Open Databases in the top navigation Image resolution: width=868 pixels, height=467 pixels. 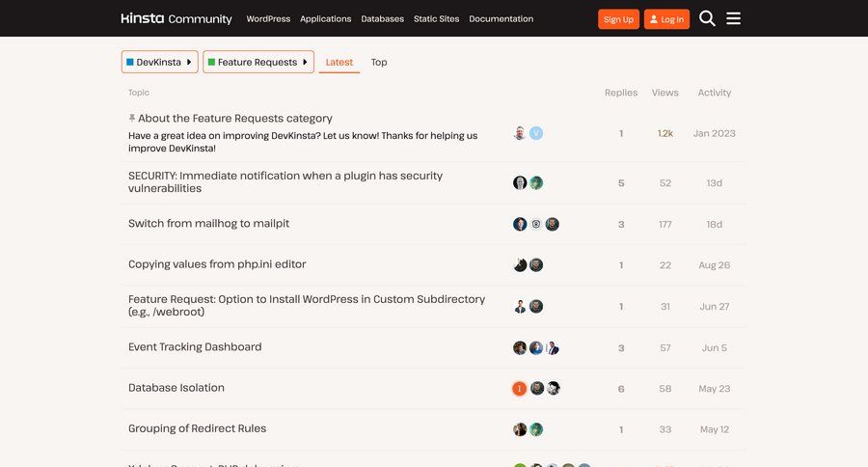(383, 19)
